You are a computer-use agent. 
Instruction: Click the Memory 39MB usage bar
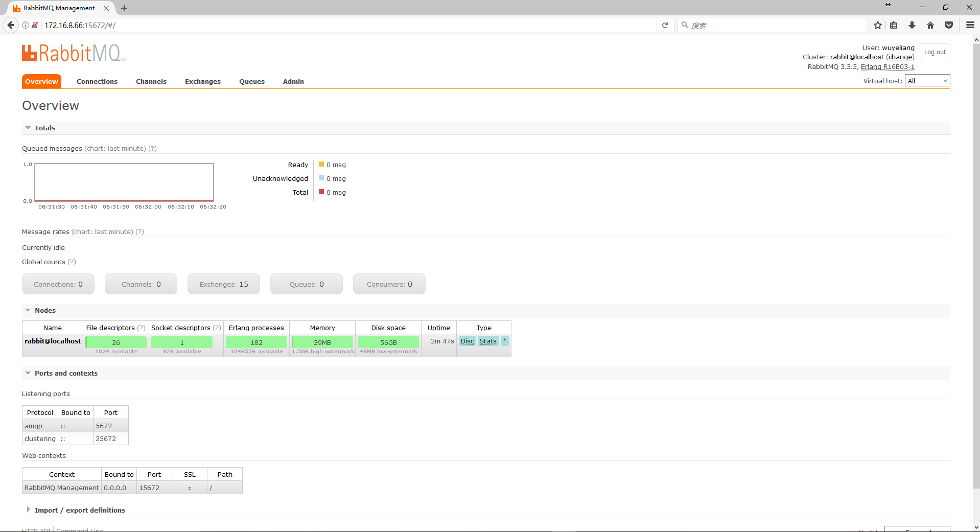click(x=322, y=342)
